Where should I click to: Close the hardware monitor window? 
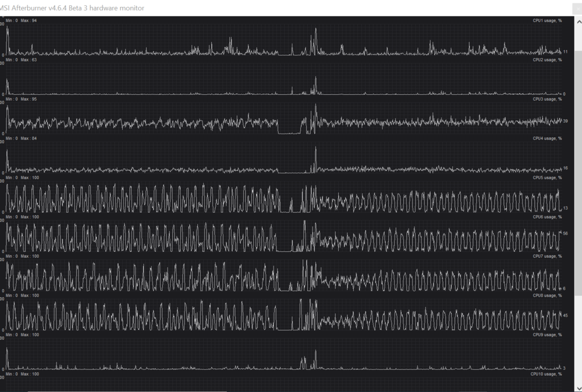point(577,8)
